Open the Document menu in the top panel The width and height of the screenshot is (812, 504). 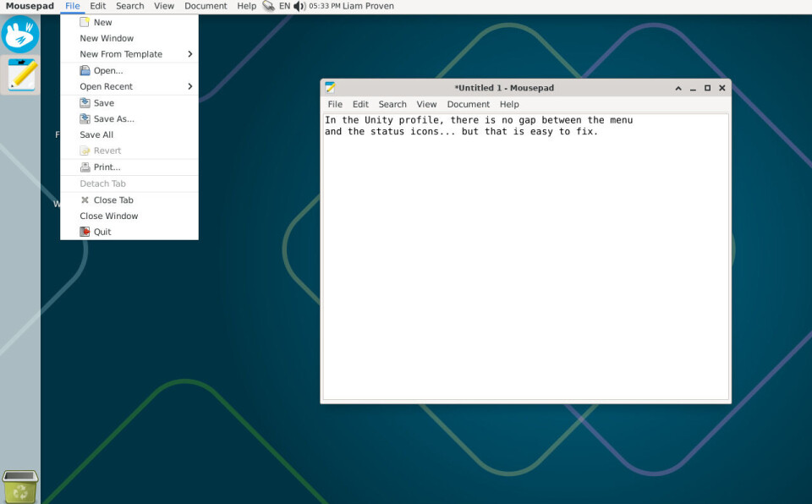click(x=206, y=6)
